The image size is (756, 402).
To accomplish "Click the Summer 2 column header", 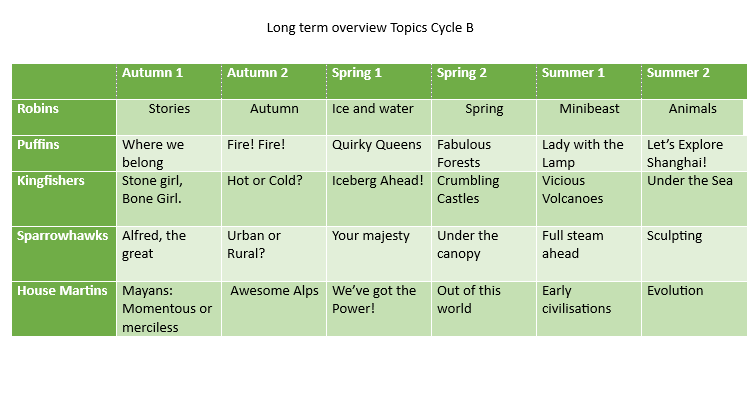I will pyautogui.click(x=678, y=73).
